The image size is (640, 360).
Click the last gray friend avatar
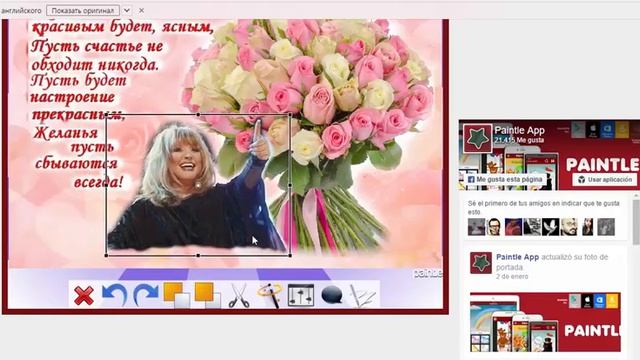(x=606, y=227)
